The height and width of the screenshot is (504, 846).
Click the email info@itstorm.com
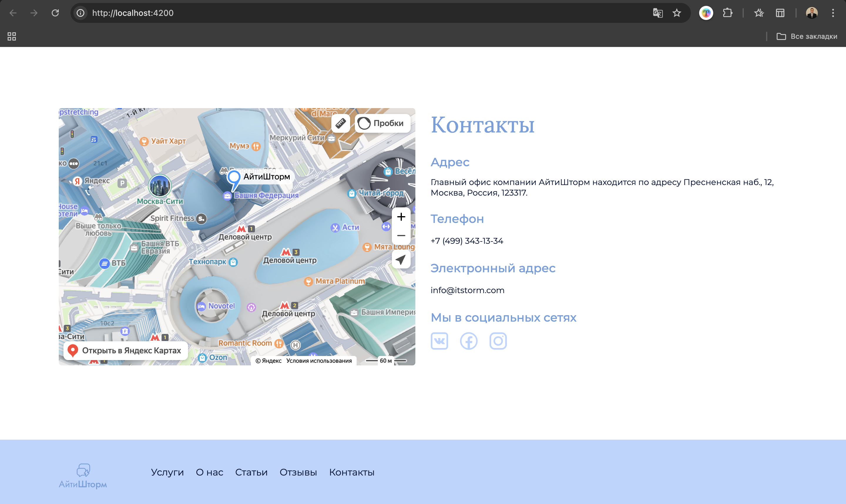(x=467, y=290)
